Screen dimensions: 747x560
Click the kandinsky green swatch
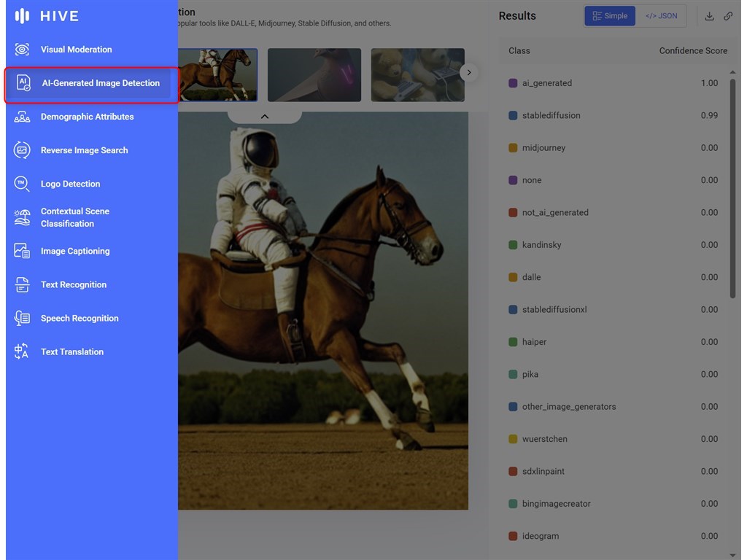[513, 245]
